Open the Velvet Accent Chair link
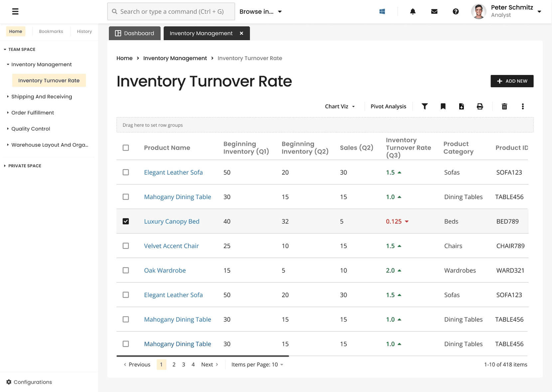Image resolution: width=552 pixels, height=392 pixels. [171, 246]
